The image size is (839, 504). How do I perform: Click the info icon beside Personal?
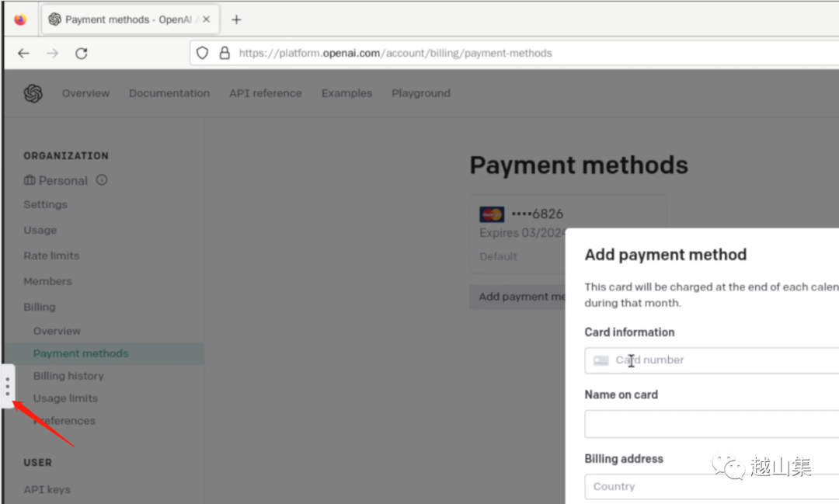[x=102, y=180]
